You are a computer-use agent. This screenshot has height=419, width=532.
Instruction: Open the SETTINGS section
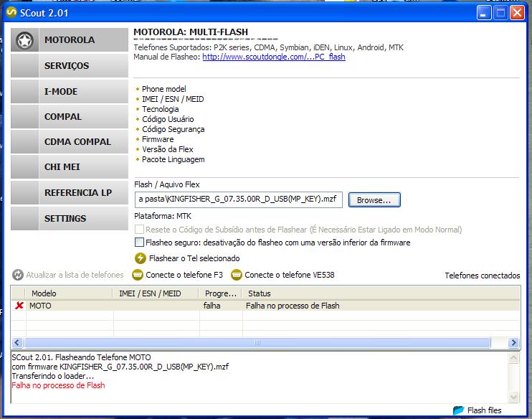coord(70,218)
